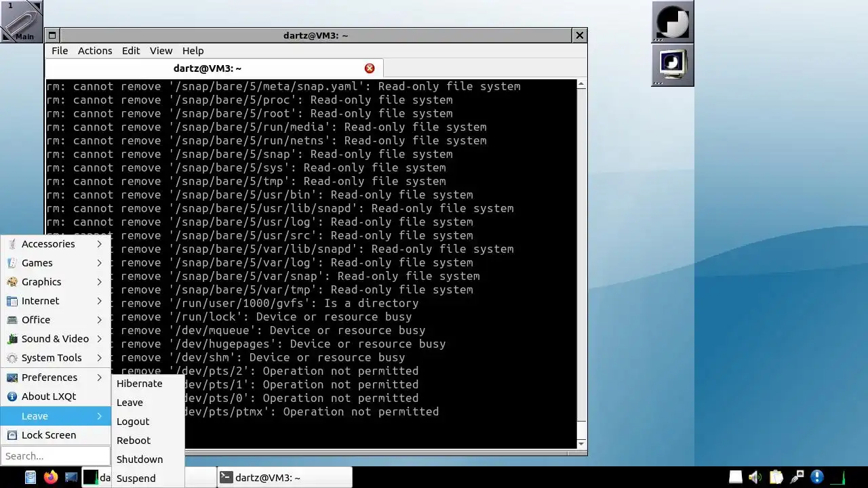868x488 pixels.
Task: Open PCManFM file manager from taskbar
Action: point(30,478)
